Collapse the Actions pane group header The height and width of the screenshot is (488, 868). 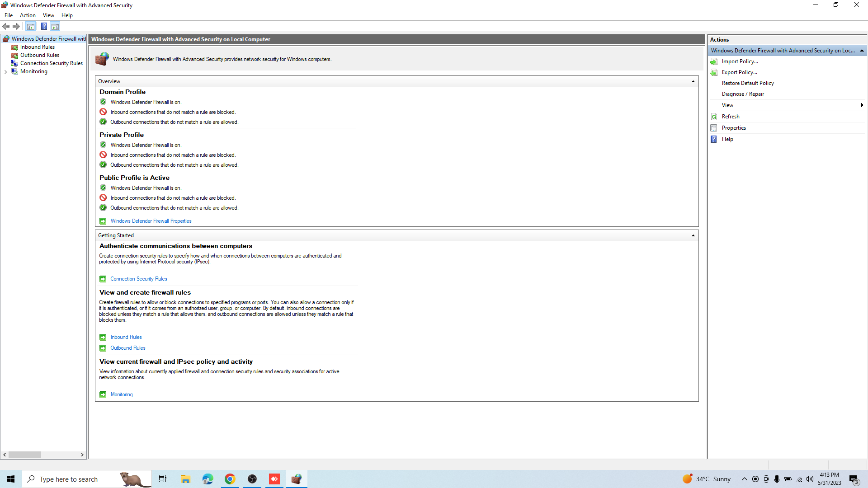click(862, 51)
